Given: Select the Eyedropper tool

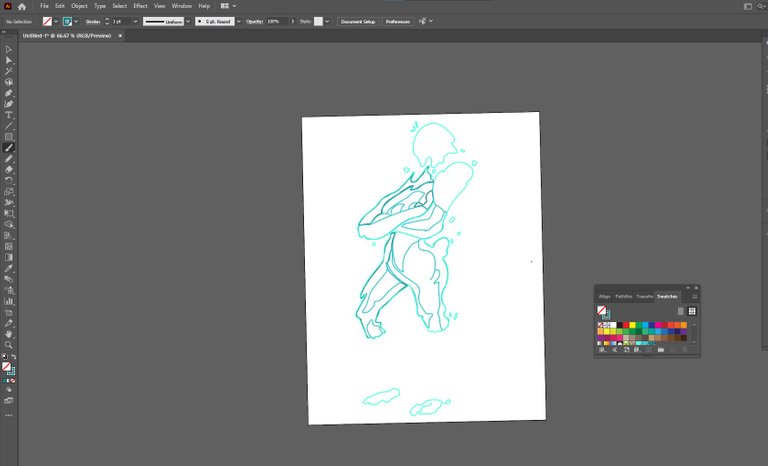Looking at the screenshot, I should tap(8, 269).
